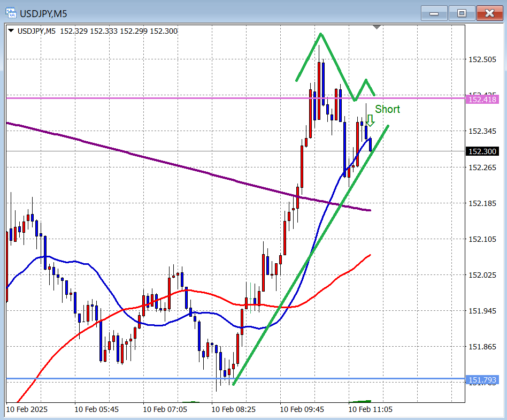
Task: Select the green "Short" text label
Action: tap(387, 109)
